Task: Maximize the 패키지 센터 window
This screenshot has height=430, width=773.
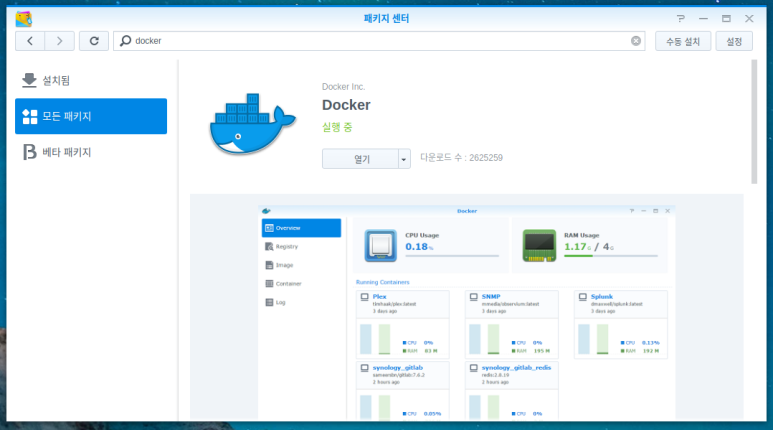Action: pos(726,19)
